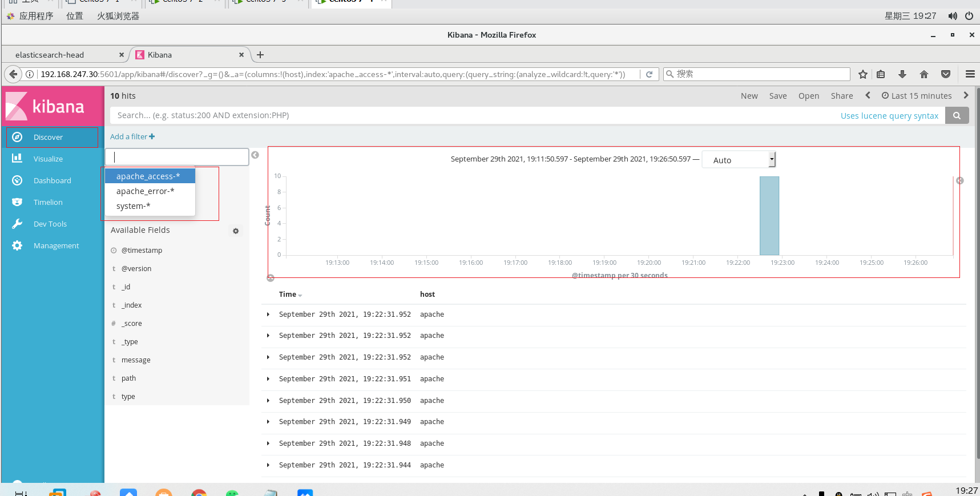980x496 pixels.
Task: Open the Firefox downloads arrow
Action: click(902, 74)
